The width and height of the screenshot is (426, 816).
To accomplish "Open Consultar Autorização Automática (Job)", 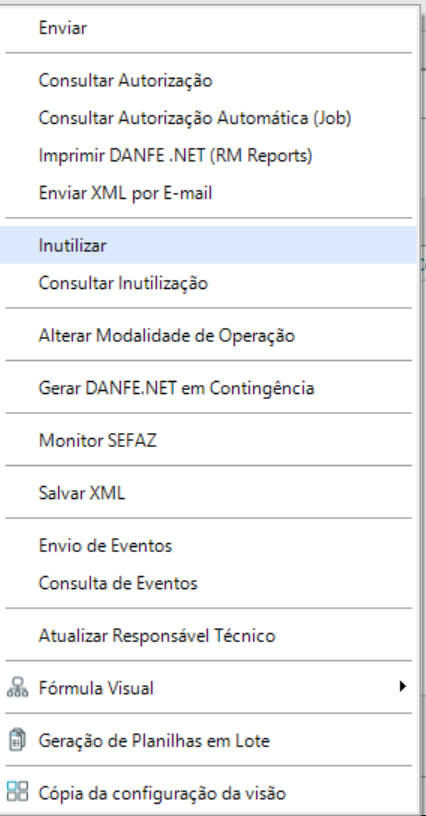I will 209,118.
